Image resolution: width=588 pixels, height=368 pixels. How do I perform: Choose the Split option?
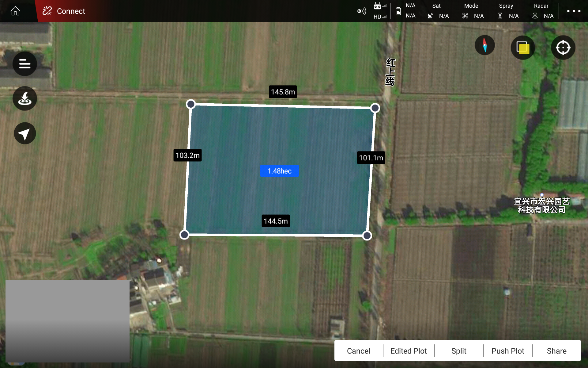click(x=458, y=351)
